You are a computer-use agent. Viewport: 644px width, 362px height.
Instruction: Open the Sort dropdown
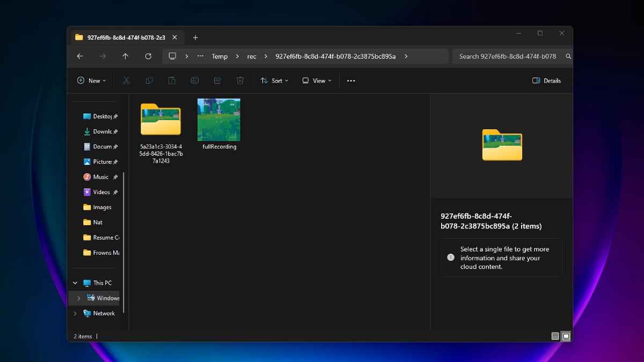coord(274,80)
